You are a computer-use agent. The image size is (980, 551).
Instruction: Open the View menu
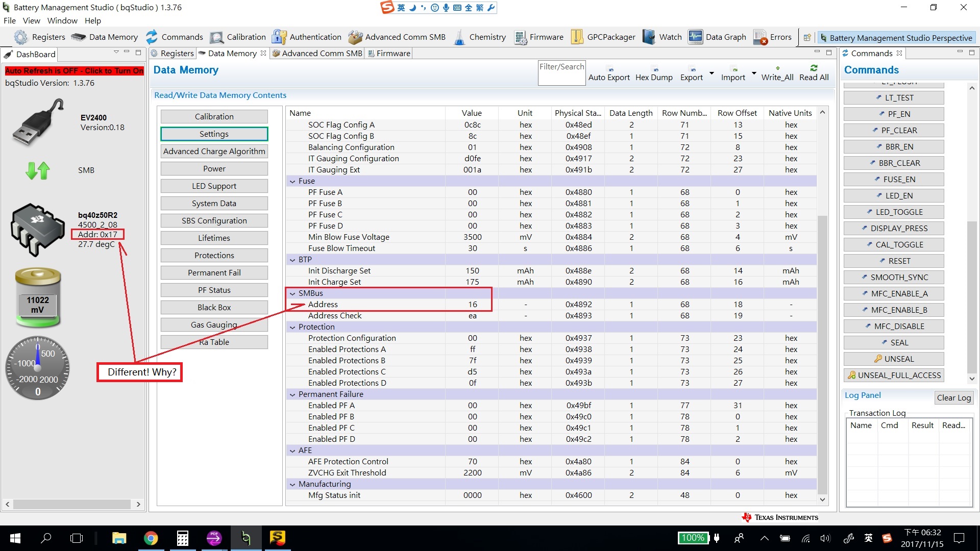click(x=31, y=21)
